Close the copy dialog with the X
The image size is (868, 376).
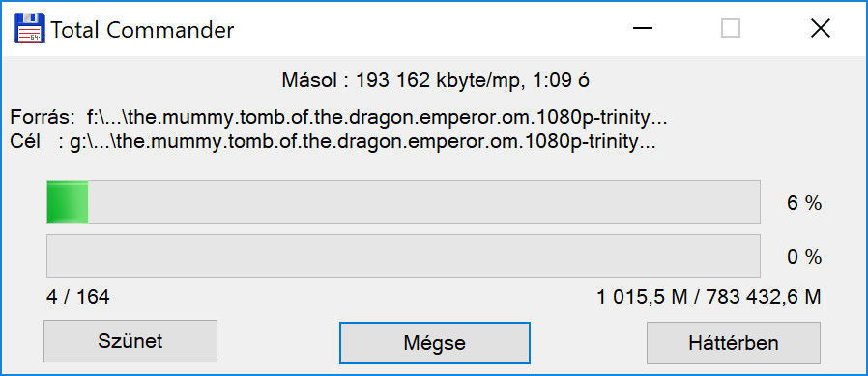coord(820,28)
